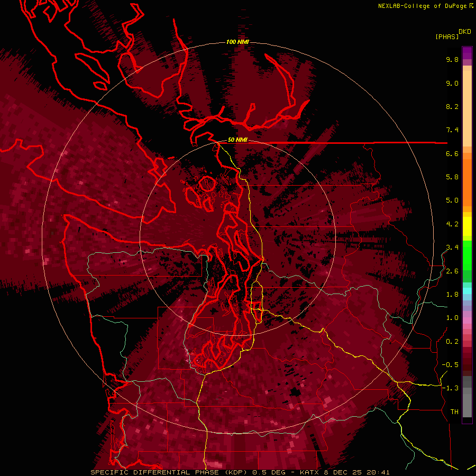This screenshot has width=476, height=476.
Task: Click the '5.8' scale value
Action: (452, 177)
